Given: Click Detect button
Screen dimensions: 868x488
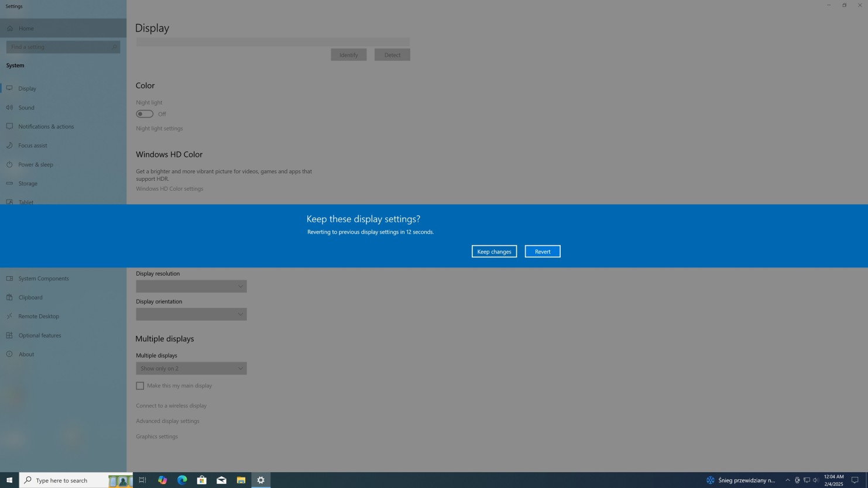Looking at the screenshot, I should [392, 55].
